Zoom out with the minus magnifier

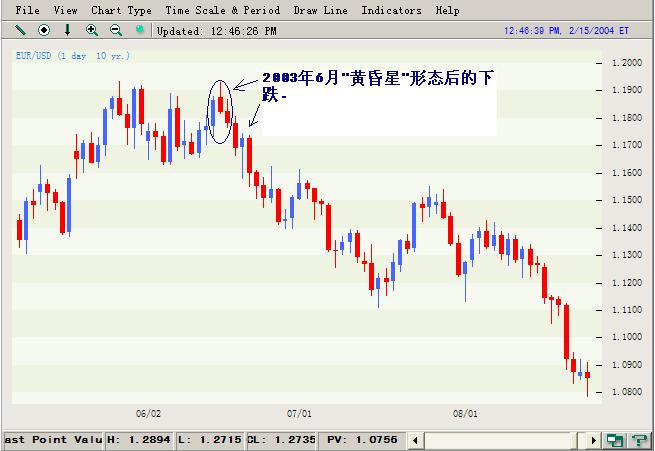tap(116, 30)
